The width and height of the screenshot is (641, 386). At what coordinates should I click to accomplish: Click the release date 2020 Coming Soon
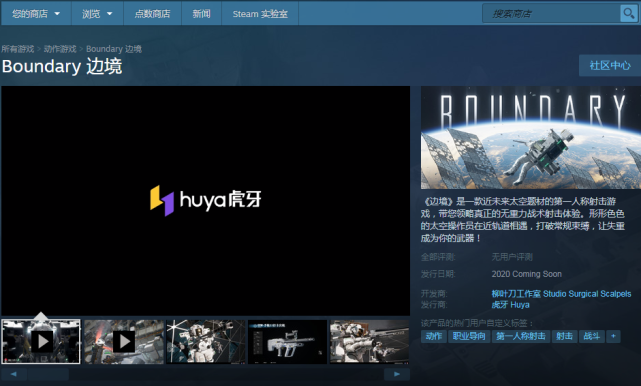[527, 274]
